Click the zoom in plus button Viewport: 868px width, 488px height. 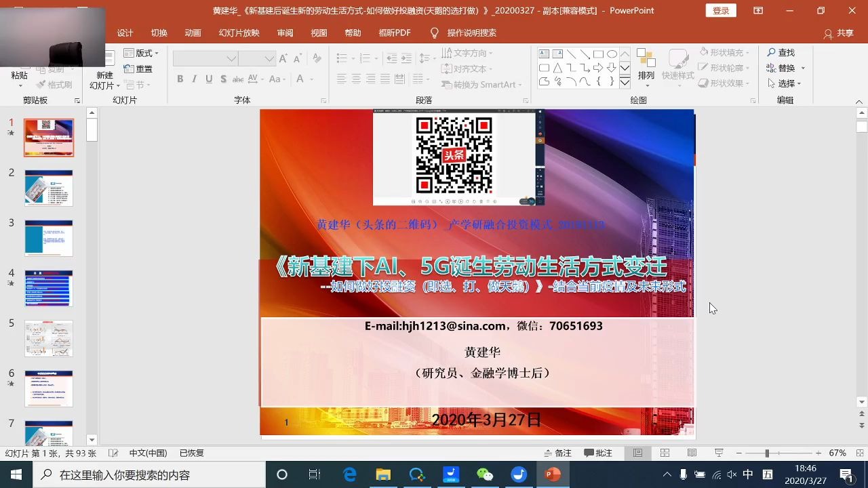click(x=818, y=453)
